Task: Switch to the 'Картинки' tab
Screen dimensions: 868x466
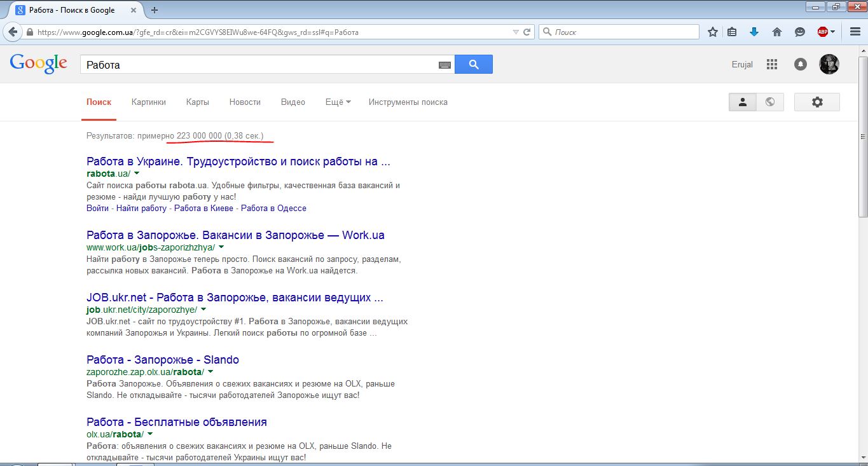Action: click(149, 102)
